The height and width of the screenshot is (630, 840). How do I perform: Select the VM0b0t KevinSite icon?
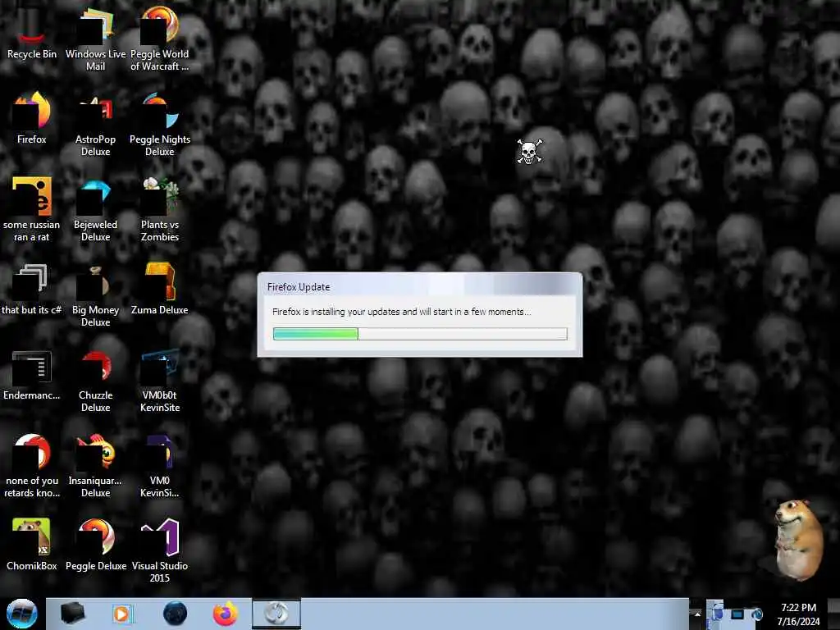point(160,379)
